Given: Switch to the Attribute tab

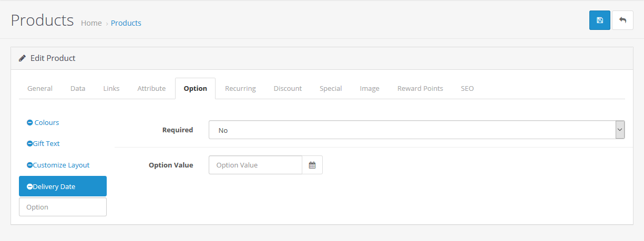Looking at the screenshot, I should [151, 88].
